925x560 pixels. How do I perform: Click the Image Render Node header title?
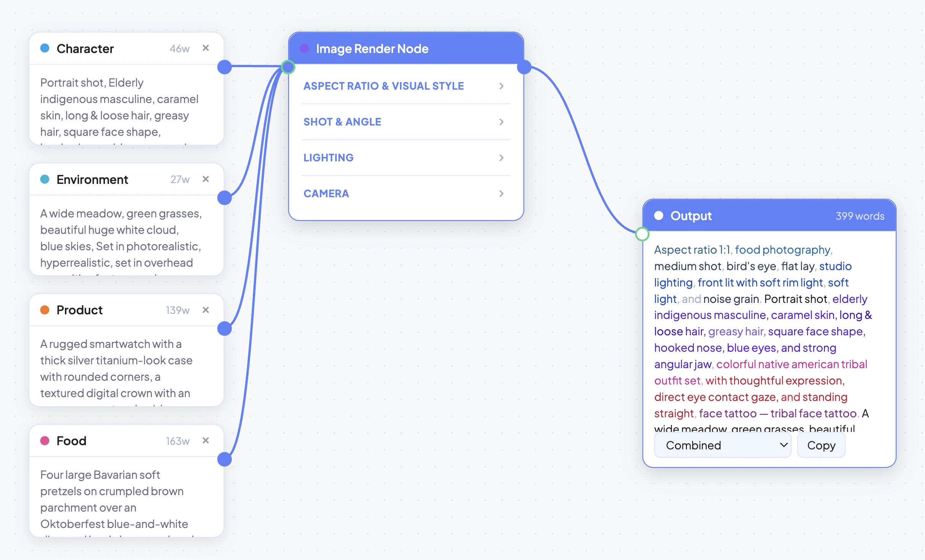click(372, 48)
